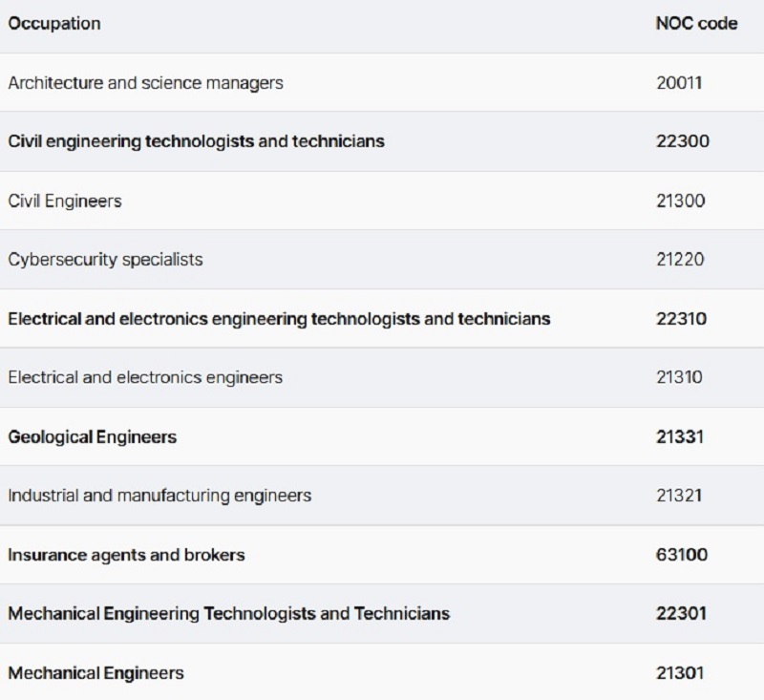Click NOC code 22310
The height and width of the screenshot is (700, 764).
tap(681, 319)
